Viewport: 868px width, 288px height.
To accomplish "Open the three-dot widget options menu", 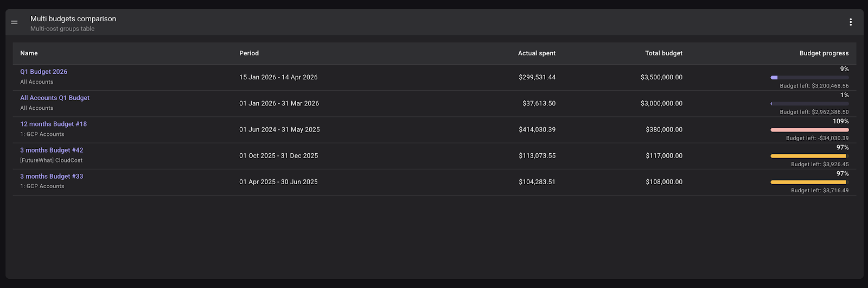I will pyautogui.click(x=850, y=22).
